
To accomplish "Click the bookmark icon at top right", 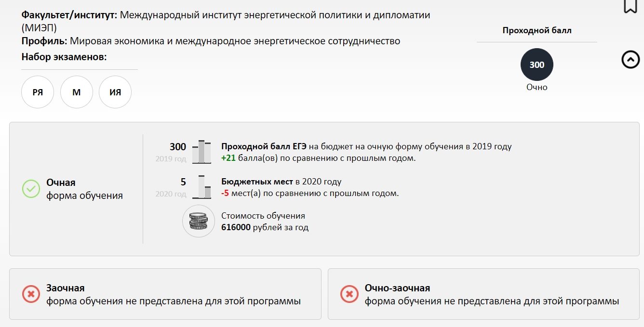I will coord(630,6).
